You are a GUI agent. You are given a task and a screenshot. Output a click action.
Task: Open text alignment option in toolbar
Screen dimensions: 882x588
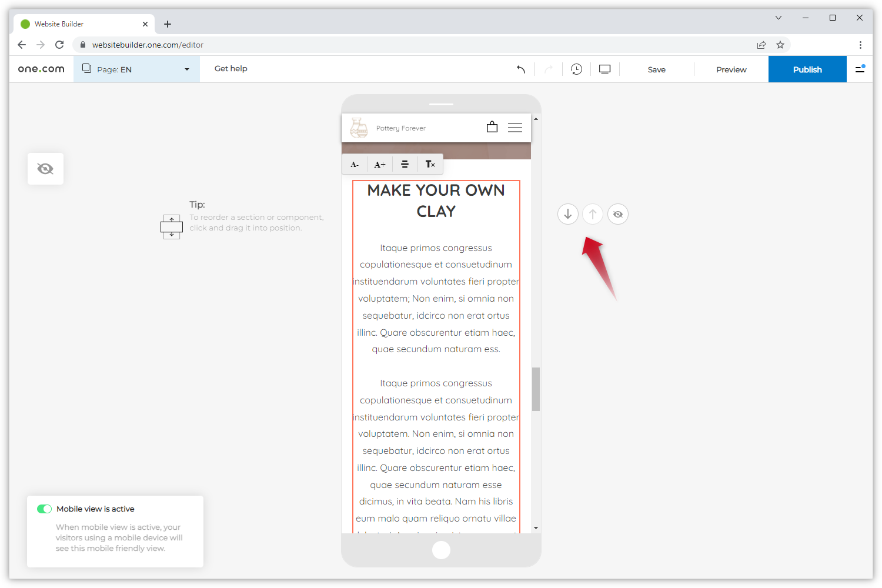(x=405, y=165)
